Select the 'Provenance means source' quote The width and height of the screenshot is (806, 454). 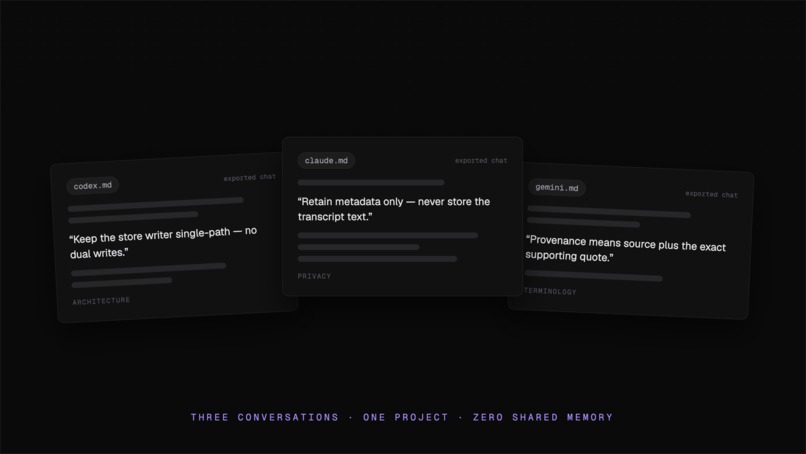pyautogui.click(x=625, y=248)
